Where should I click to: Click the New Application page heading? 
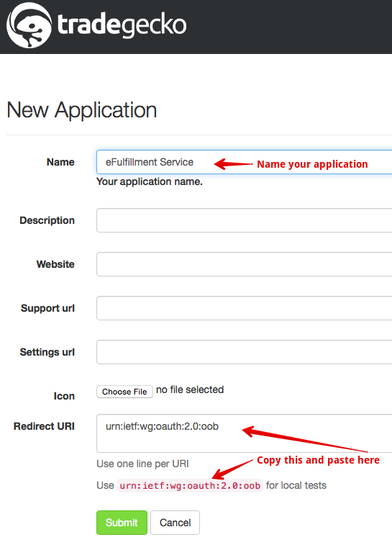(x=81, y=110)
